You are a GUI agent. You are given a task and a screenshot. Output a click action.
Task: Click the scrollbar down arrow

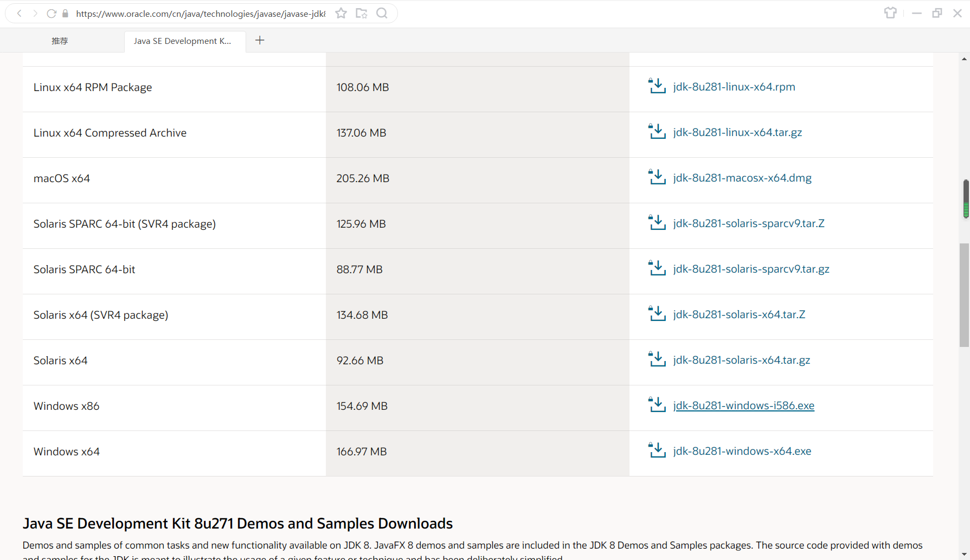(964, 554)
